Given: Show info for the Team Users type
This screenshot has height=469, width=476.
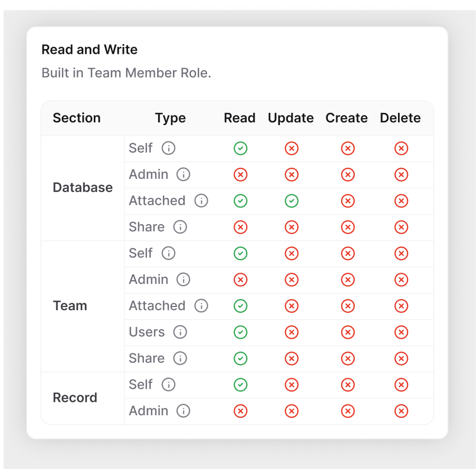Looking at the screenshot, I should click(180, 332).
